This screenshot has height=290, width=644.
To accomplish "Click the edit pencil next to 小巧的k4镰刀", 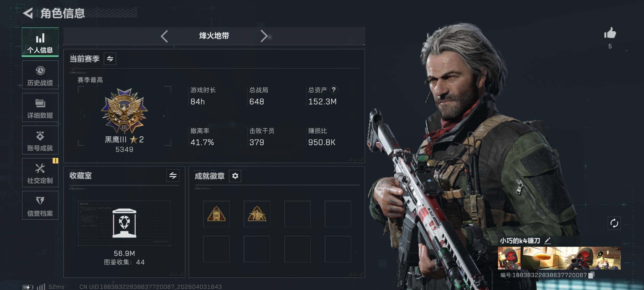I will 548,241.
